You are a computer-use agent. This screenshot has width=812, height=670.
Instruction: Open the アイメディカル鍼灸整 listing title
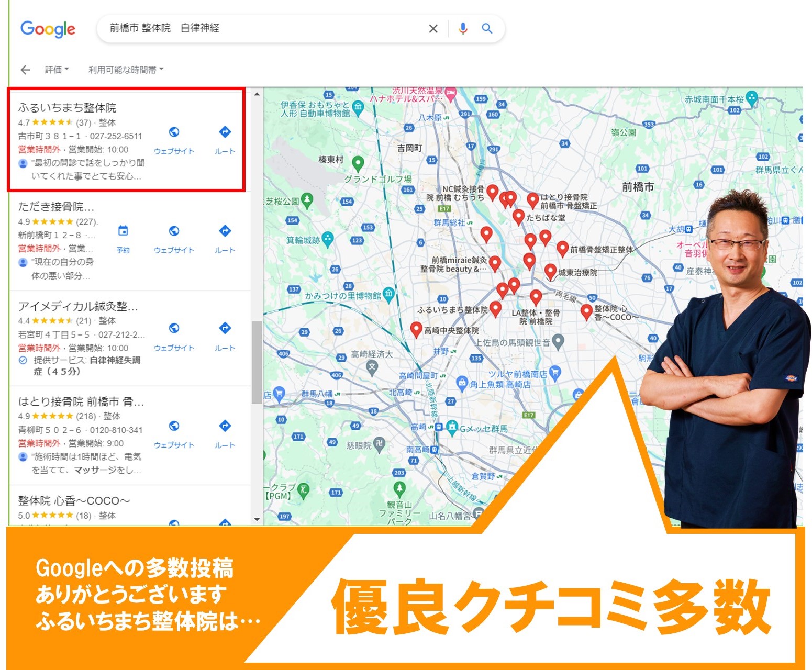[78, 306]
